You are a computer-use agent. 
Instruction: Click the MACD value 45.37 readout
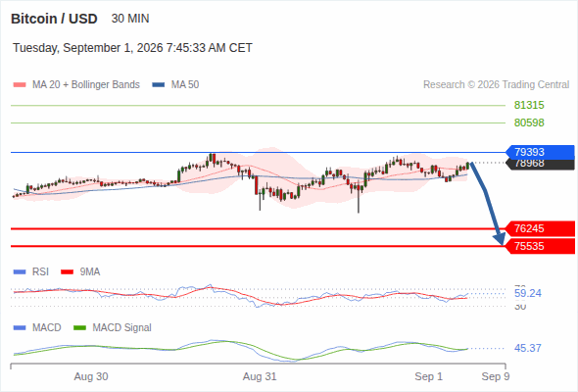[x=528, y=348]
